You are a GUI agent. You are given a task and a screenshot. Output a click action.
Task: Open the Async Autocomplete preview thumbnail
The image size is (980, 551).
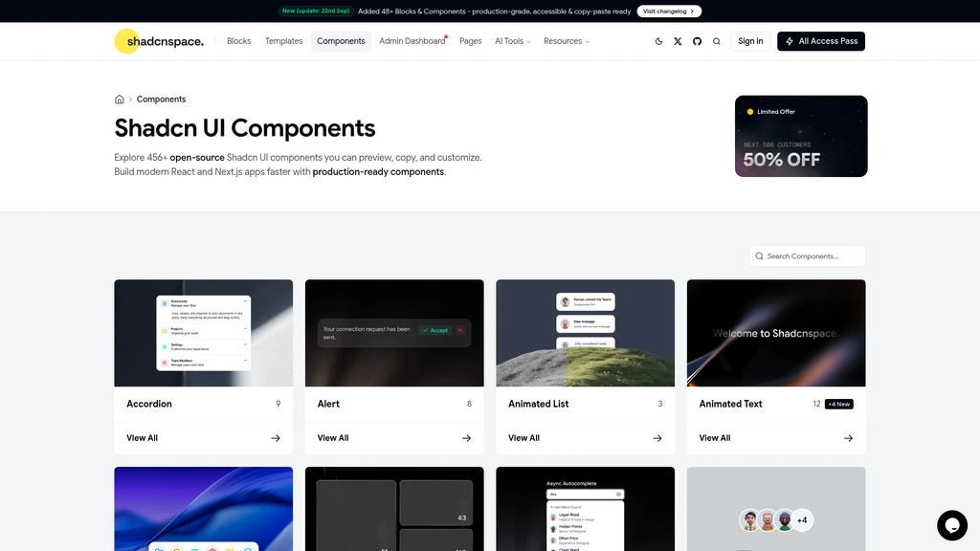click(585, 509)
